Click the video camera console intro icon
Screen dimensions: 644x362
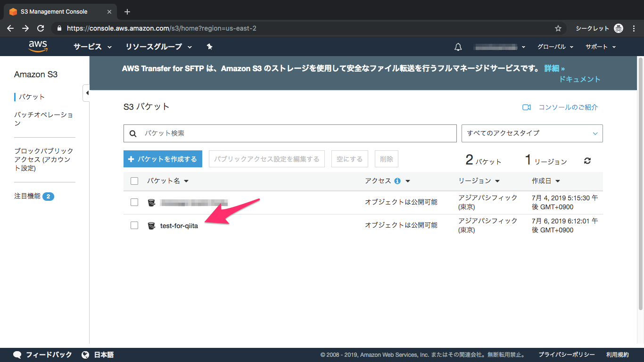527,107
